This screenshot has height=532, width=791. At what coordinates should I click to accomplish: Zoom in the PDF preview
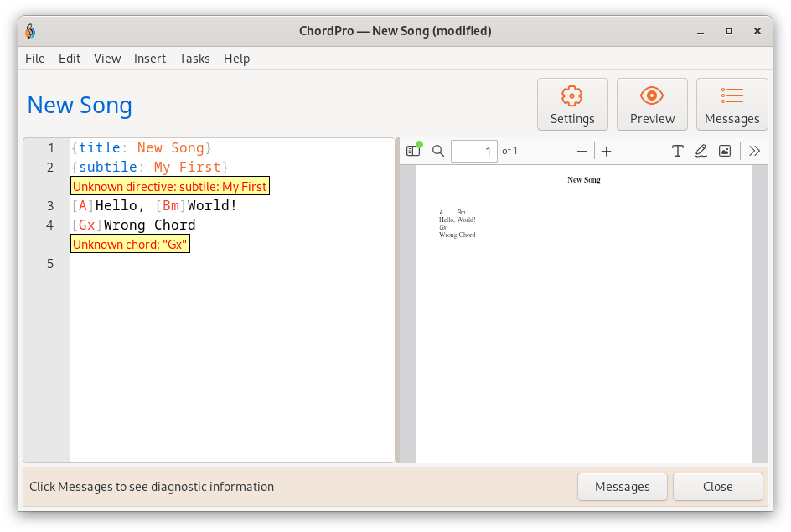607,152
